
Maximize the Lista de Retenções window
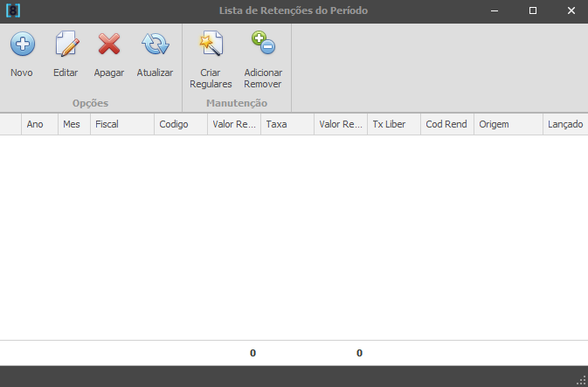533,11
